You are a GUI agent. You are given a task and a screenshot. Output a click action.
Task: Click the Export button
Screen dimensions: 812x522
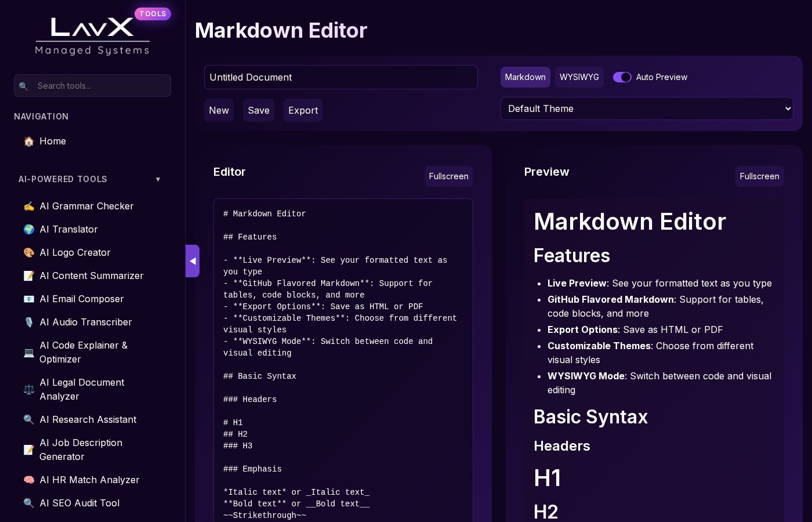click(x=303, y=110)
